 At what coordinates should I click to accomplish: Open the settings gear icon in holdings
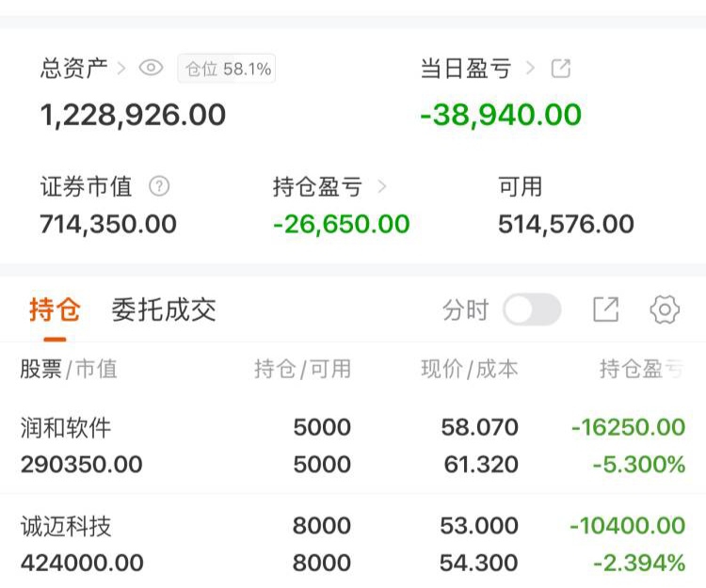[665, 310]
